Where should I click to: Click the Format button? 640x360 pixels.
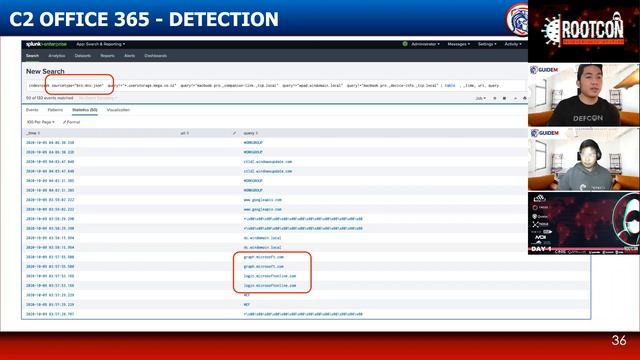71,122
